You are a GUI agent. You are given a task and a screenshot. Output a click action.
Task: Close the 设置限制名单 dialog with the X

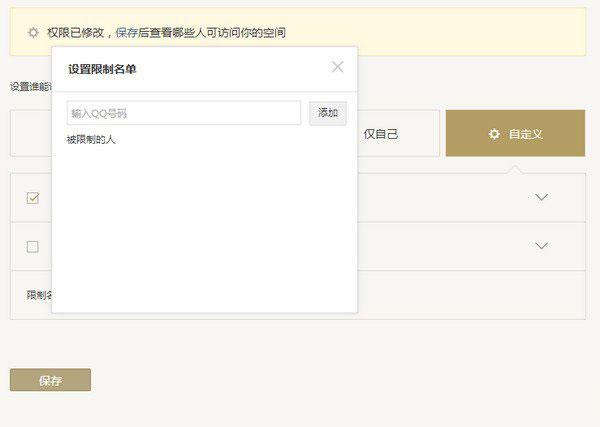(x=338, y=67)
